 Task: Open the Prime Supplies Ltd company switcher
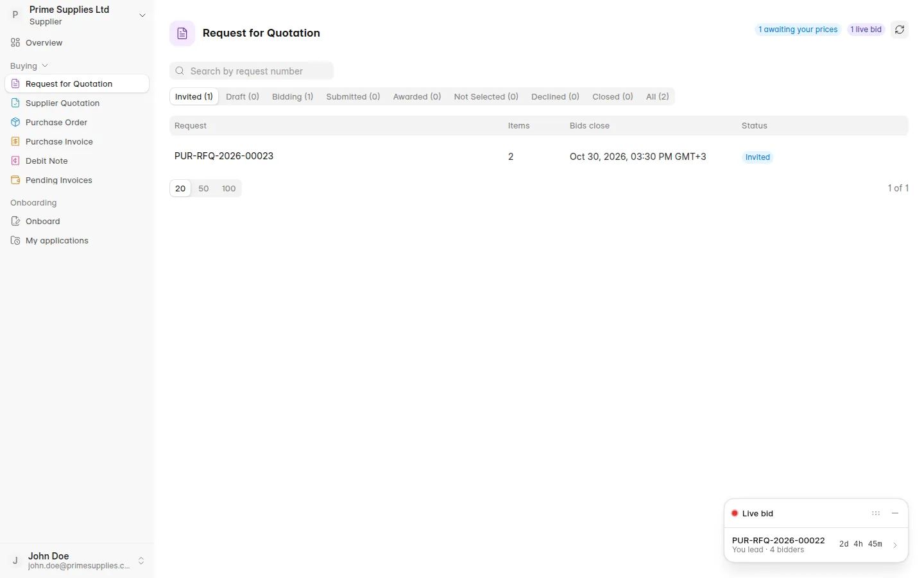[x=77, y=15]
